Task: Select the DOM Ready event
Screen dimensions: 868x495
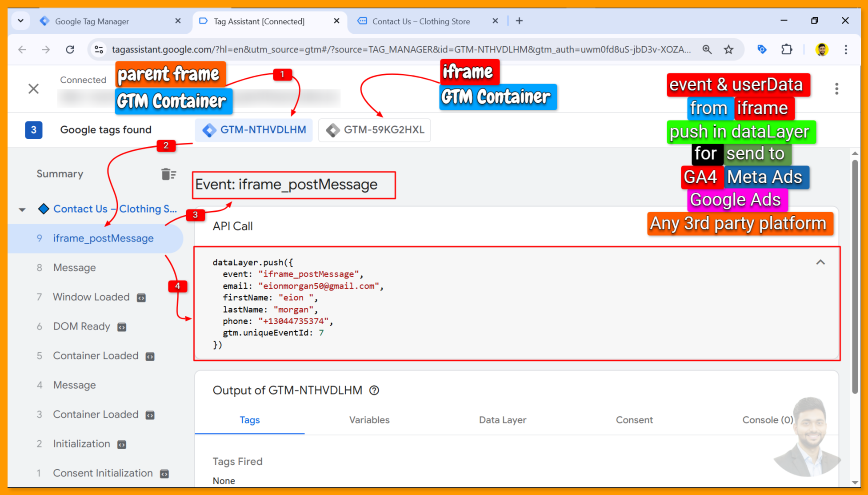Action: coord(81,326)
